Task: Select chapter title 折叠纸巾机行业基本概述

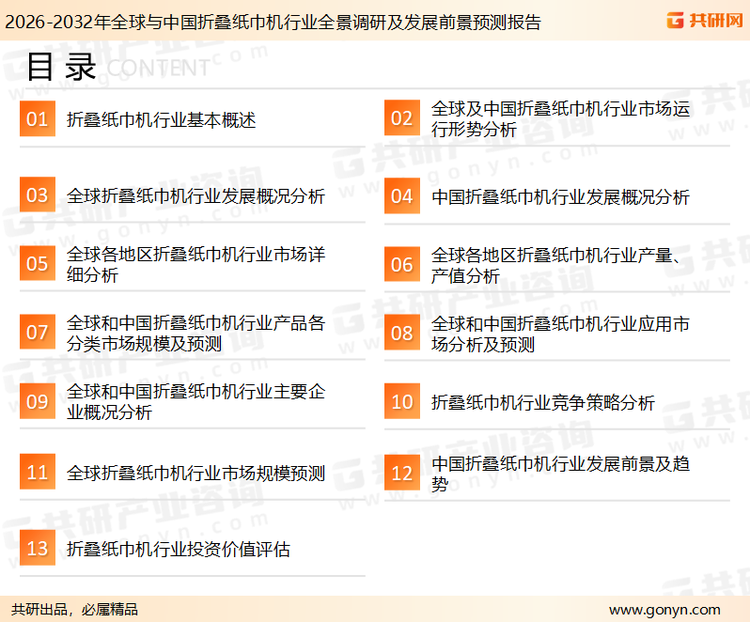Action: click(x=161, y=120)
